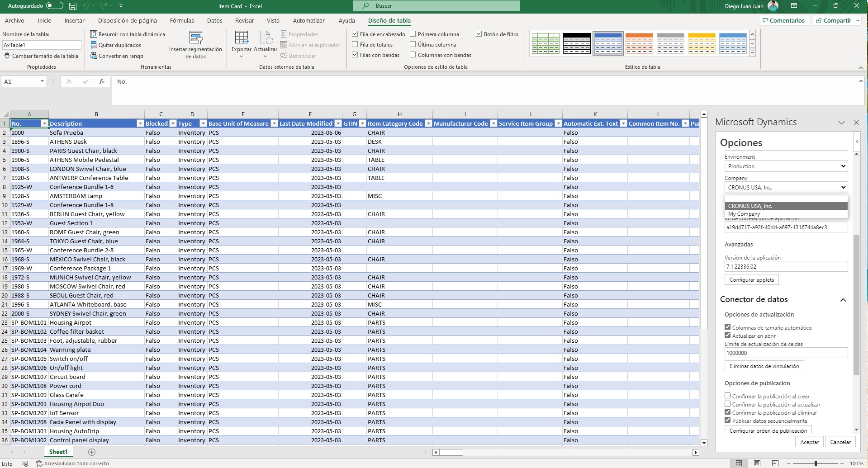Click the Diego Juan Juan account avatar
Image resolution: width=868 pixels, height=468 pixels.
pyautogui.click(x=773, y=6)
